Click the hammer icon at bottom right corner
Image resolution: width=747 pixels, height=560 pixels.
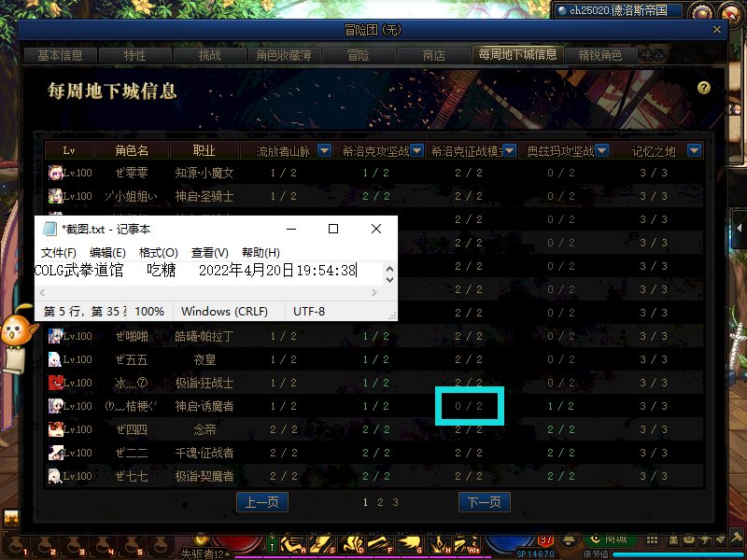coord(737,539)
